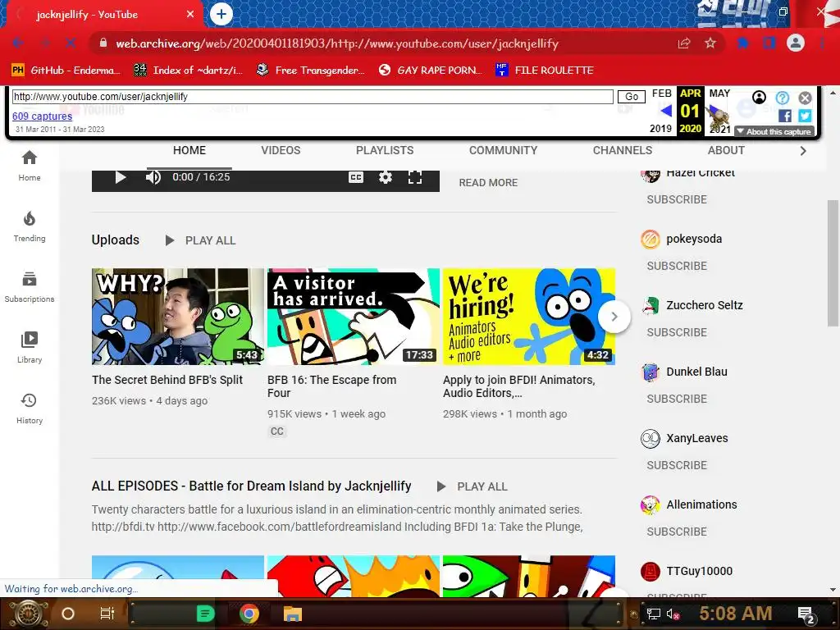Screen dimensions: 840x630
Task: Bookmark this page with the star icon
Action: pos(710,43)
